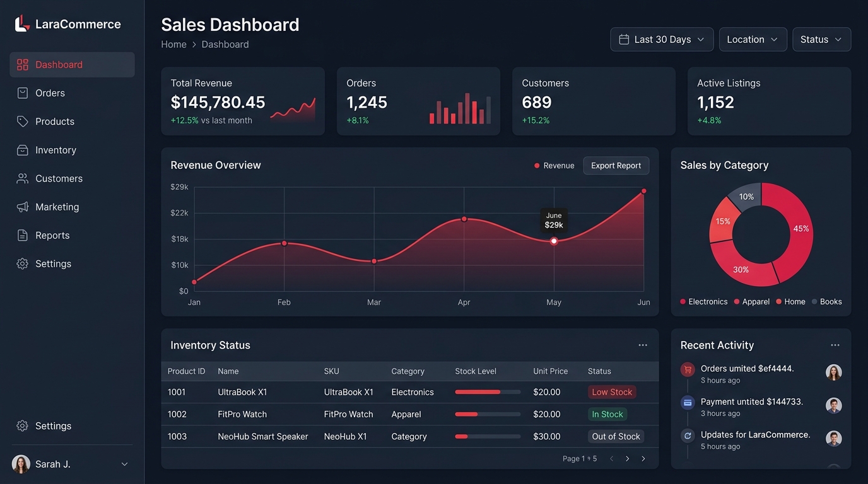Click the UltraBook X1 stock level bar
This screenshot has height=484, width=868.
coord(488,392)
